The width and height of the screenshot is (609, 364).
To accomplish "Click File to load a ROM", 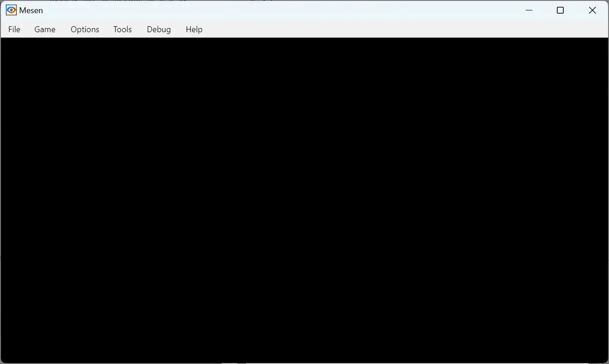I will tap(14, 29).
